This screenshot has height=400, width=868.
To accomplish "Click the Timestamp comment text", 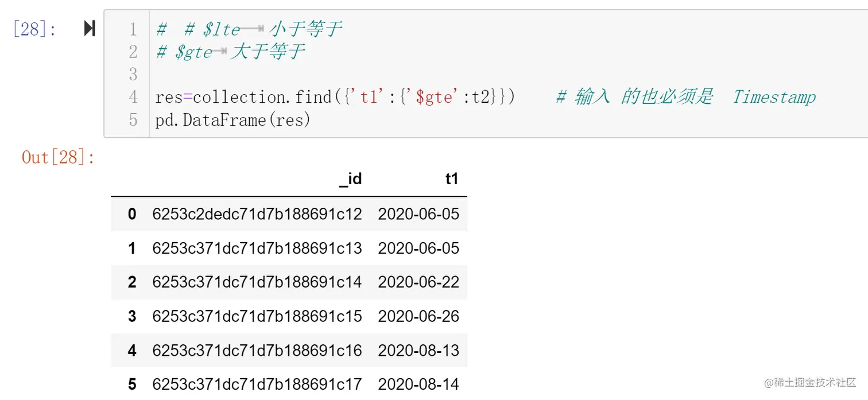I will 773,98.
